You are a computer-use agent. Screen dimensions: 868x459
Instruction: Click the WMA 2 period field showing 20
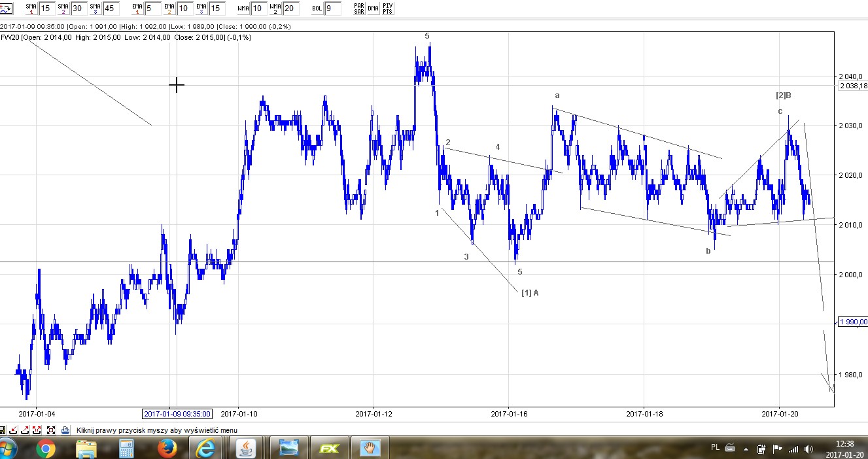pyautogui.click(x=291, y=8)
